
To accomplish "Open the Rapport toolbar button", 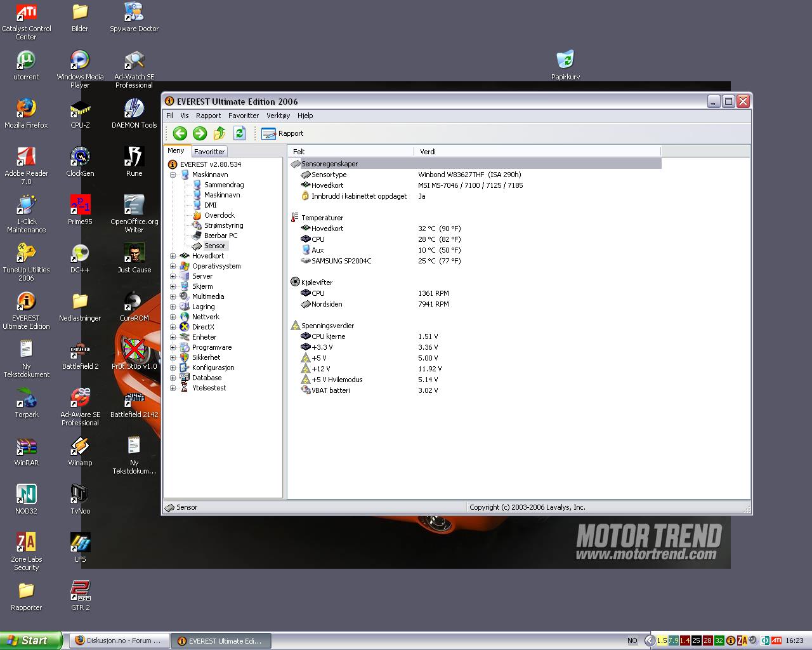I will pyautogui.click(x=282, y=133).
